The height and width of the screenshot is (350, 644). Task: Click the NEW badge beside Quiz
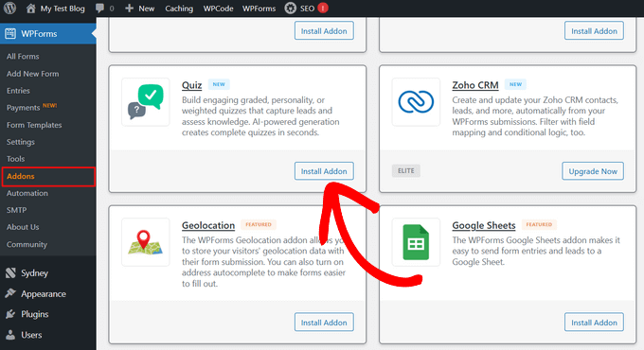point(219,84)
